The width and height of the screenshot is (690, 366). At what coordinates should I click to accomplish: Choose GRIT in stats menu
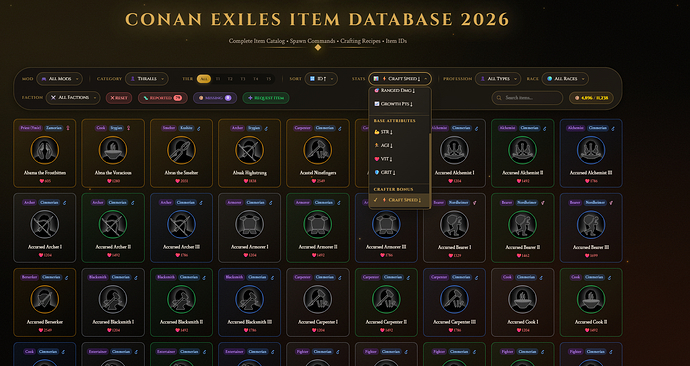[x=400, y=172]
